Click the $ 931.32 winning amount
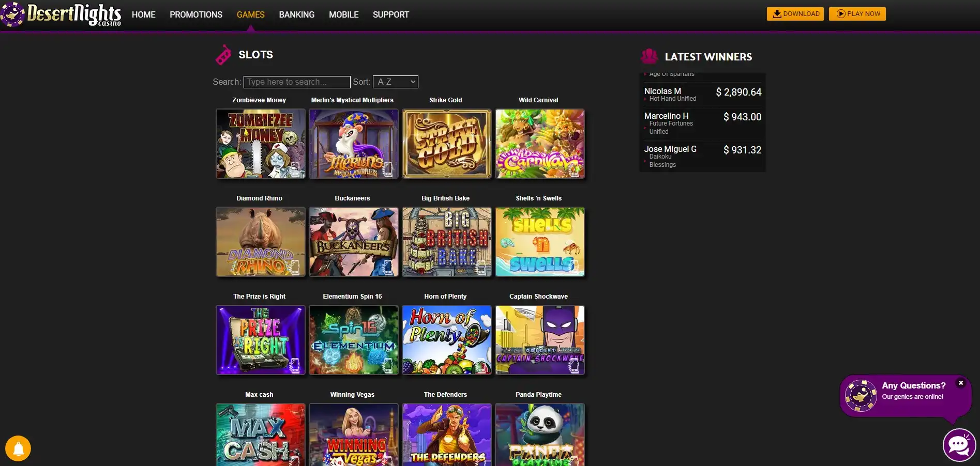 coord(742,150)
